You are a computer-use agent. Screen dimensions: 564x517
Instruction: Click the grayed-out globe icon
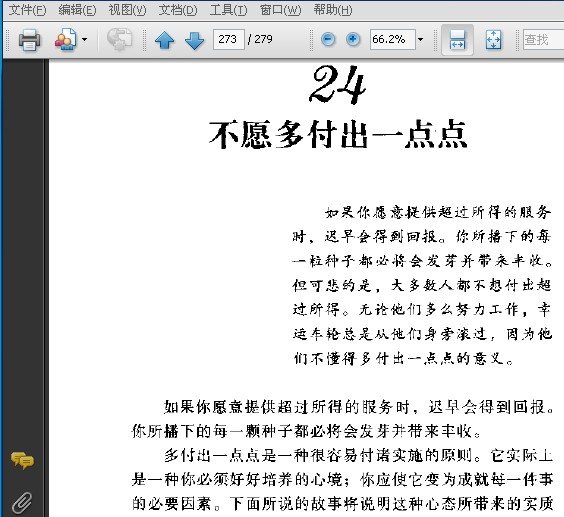point(119,39)
